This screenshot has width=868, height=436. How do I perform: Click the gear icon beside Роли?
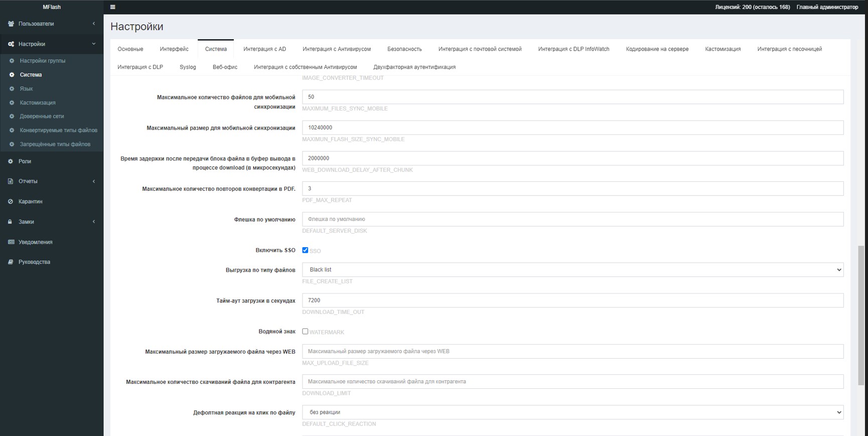(x=11, y=161)
